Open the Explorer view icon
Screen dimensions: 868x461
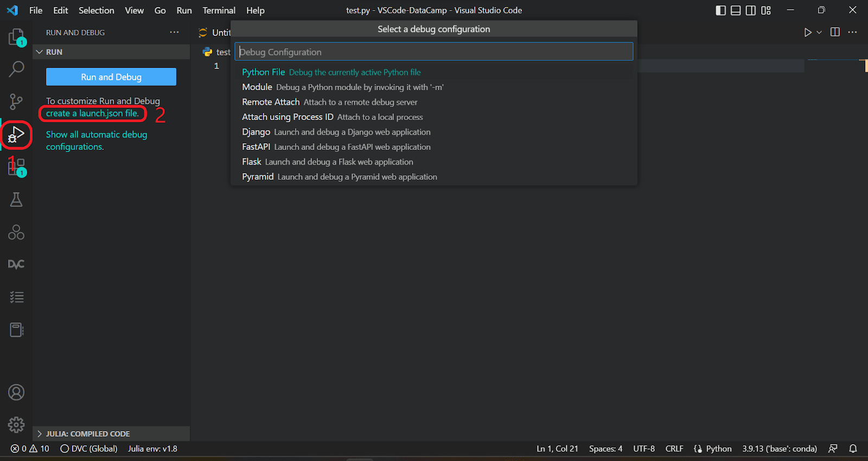pos(16,37)
